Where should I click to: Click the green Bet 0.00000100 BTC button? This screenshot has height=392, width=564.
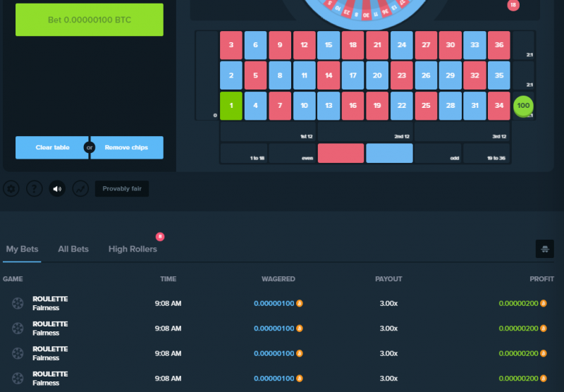coord(90,20)
